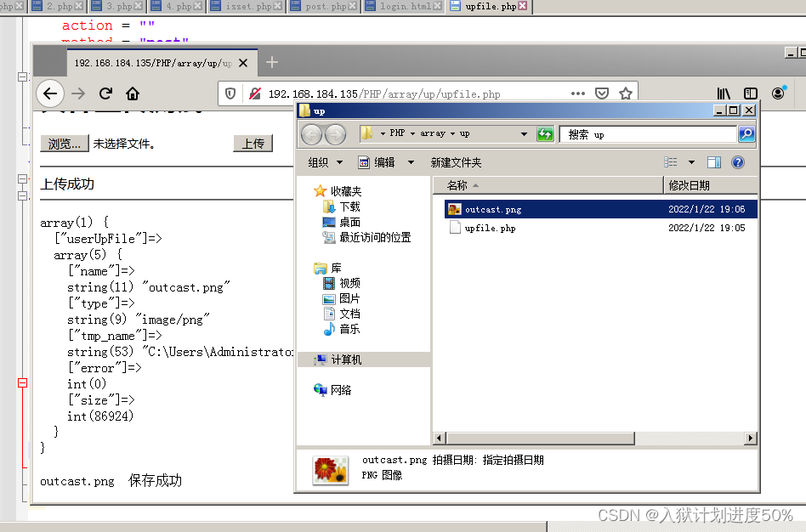Click the horizontal scrollbar in file list
Image resolution: width=806 pixels, height=532 pixels.
541,438
